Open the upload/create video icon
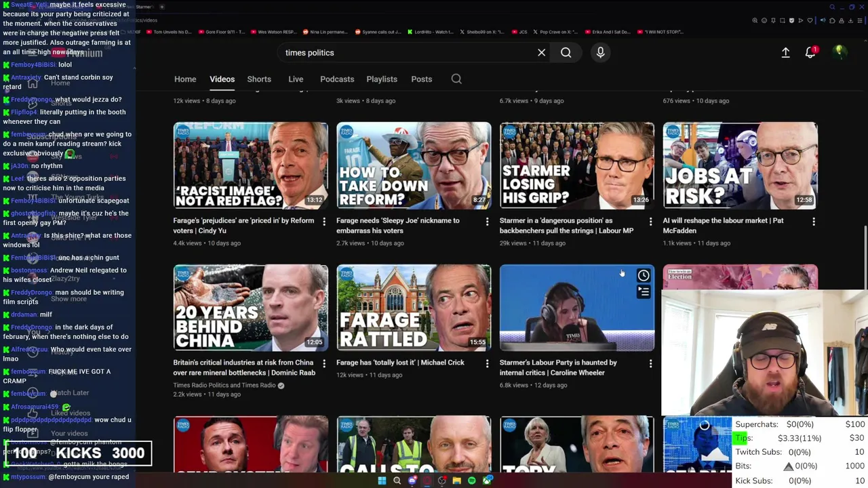The image size is (868, 488). (x=785, y=52)
